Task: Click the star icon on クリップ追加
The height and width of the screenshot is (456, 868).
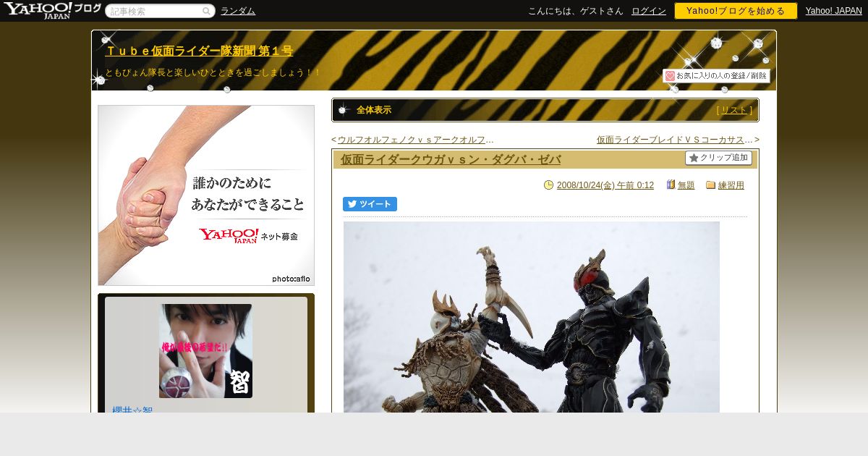Action: pos(694,158)
